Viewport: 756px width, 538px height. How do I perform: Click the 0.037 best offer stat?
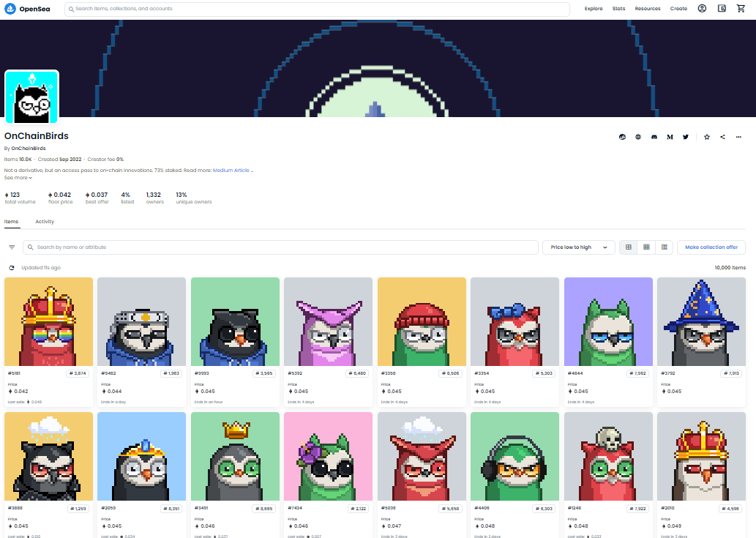pyautogui.click(x=97, y=198)
